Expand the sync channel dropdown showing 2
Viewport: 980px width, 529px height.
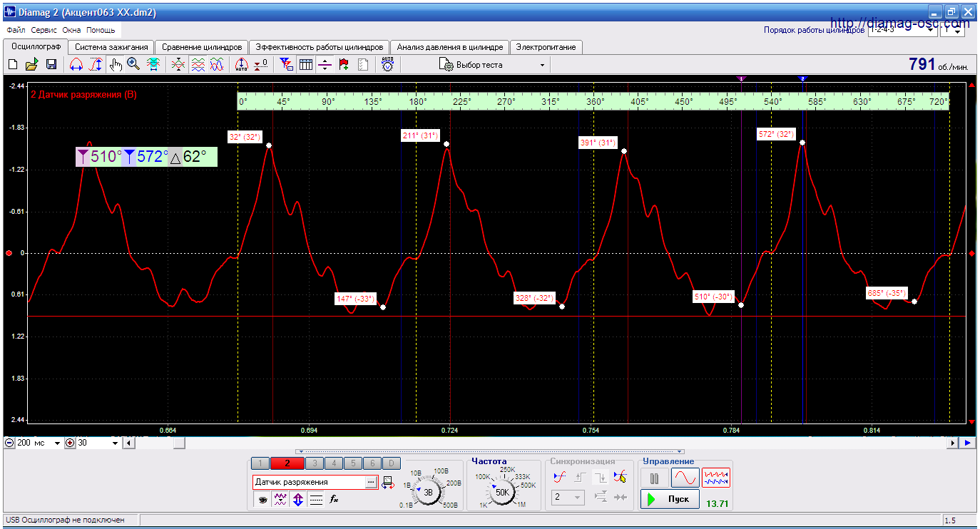tap(578, 497)
